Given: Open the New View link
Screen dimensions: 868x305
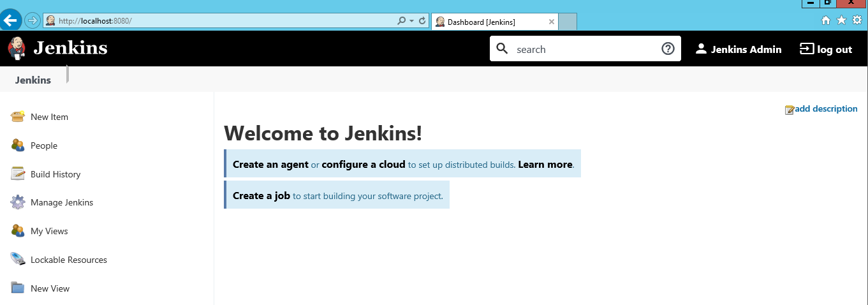Looking at the screenshot, I should pos(50,288).
